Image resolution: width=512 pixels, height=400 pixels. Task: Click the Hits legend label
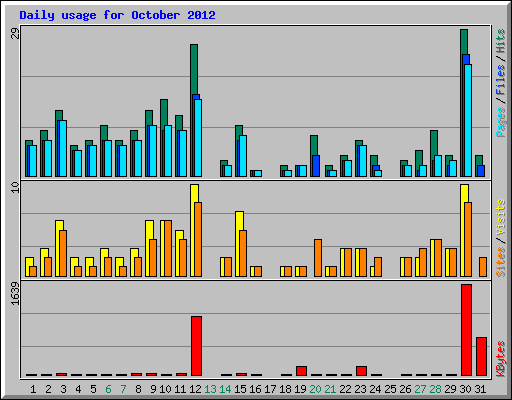coord(501,41)
